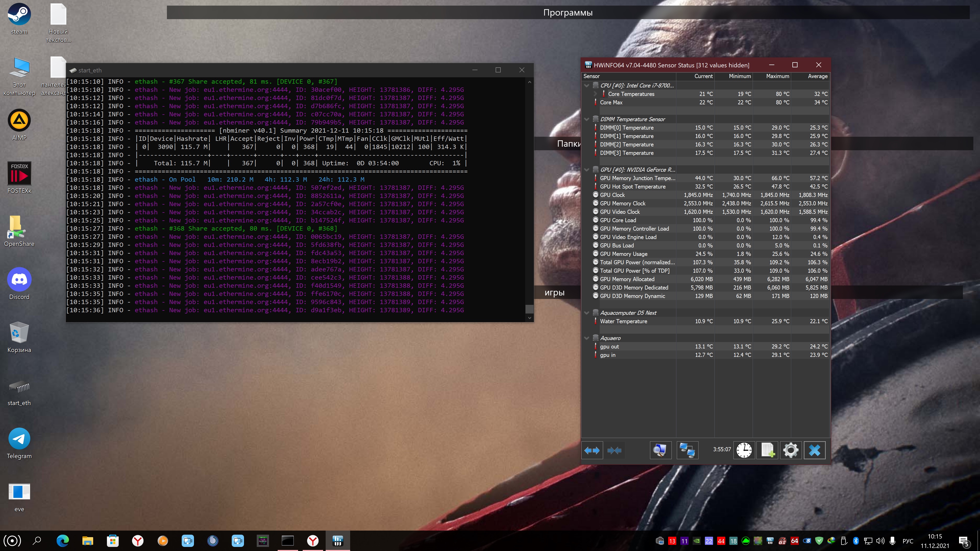This screenshot has height=551, width=980.
Task: Reset sensor min/max with clock button
Action: pos(744,450)
